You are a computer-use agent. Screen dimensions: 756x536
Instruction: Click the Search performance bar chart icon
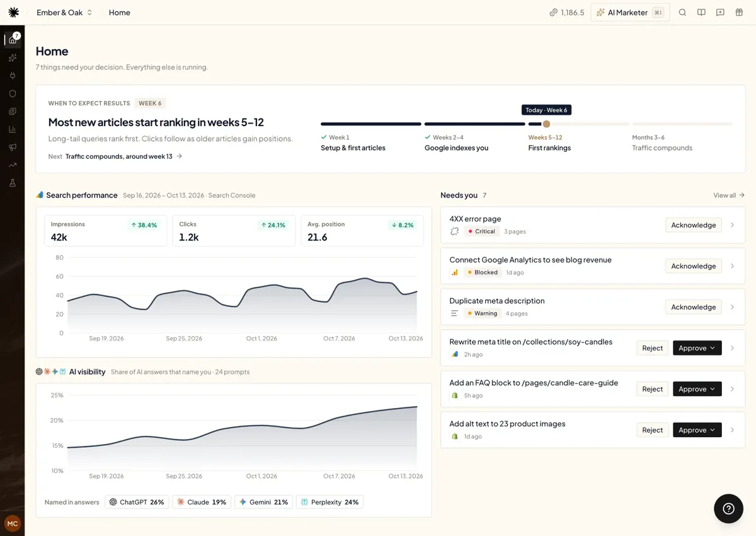pos(40,195)
